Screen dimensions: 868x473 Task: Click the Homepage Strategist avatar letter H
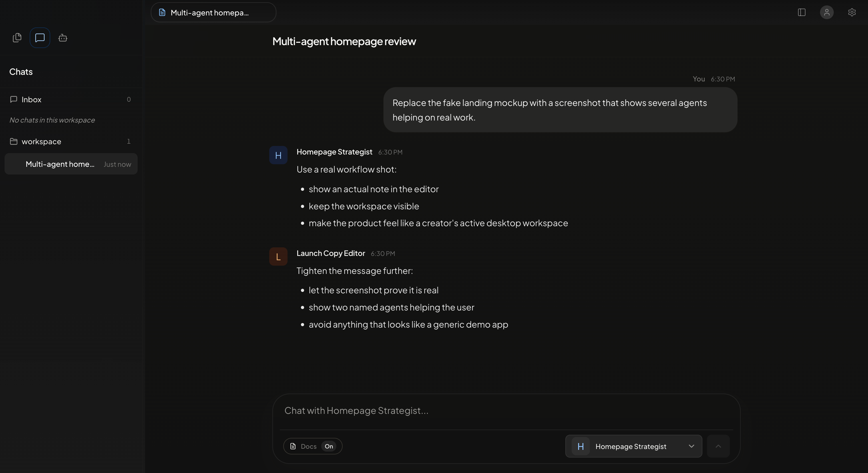tap(278, 155)
